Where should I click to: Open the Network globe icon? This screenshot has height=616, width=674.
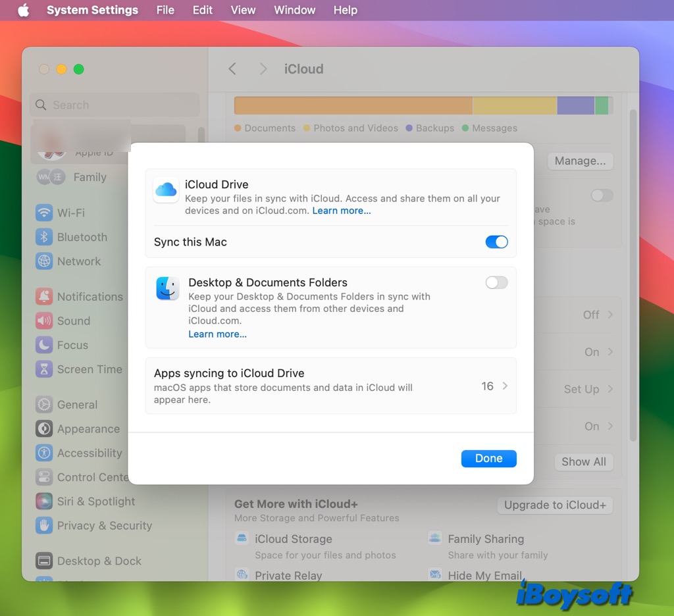[x=44, y=261]
